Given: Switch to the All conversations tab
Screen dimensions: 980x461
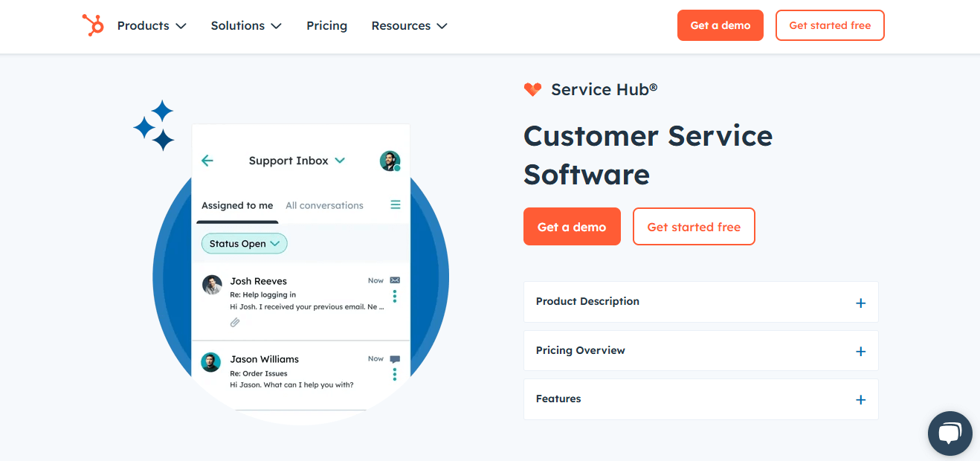Looking at the screenshot, I should [x=324, y=205].
